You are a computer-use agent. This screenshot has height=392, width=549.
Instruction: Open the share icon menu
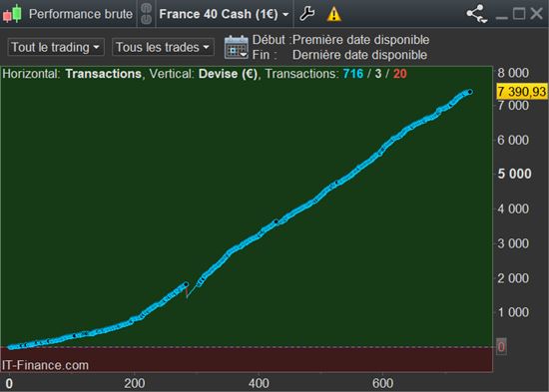tap(477, 14)
